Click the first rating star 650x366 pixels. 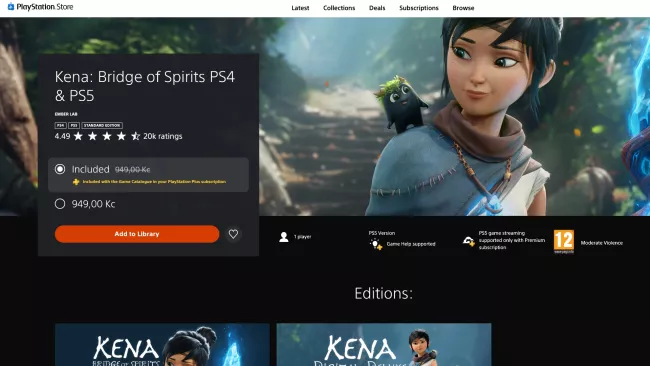coord(78,136)
